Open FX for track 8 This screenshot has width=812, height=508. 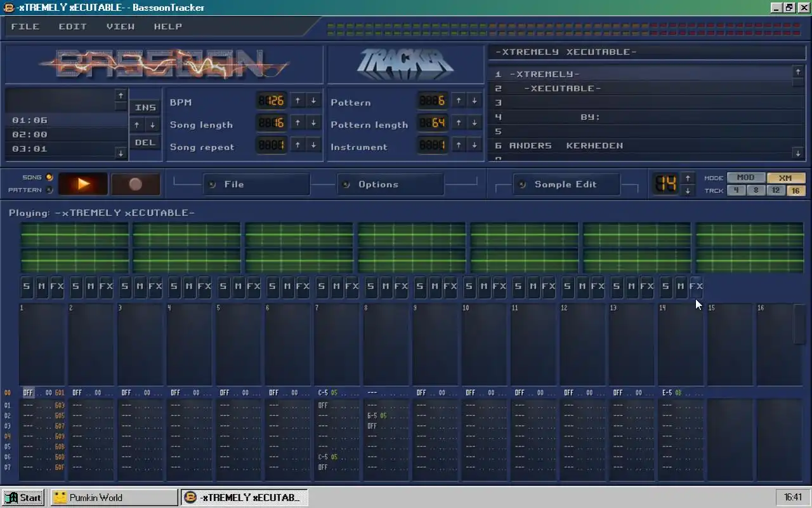pos(401,286)
